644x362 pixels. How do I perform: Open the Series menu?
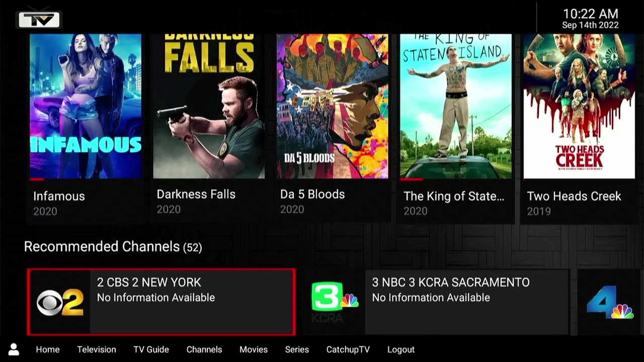point(297,349)
